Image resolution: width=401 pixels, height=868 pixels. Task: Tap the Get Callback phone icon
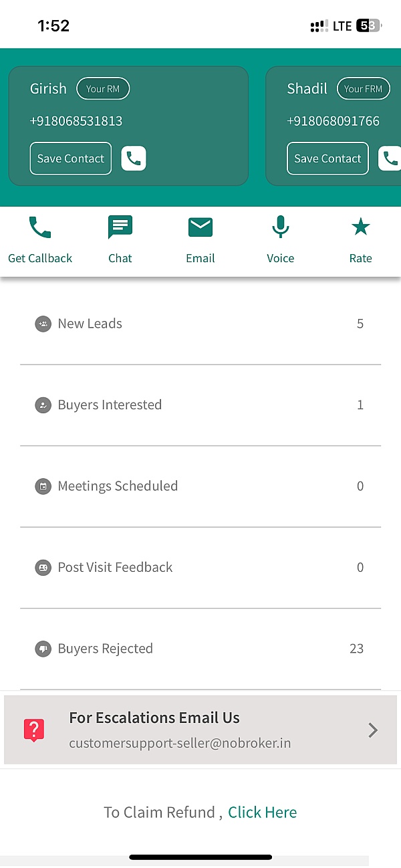pos(40,228)
